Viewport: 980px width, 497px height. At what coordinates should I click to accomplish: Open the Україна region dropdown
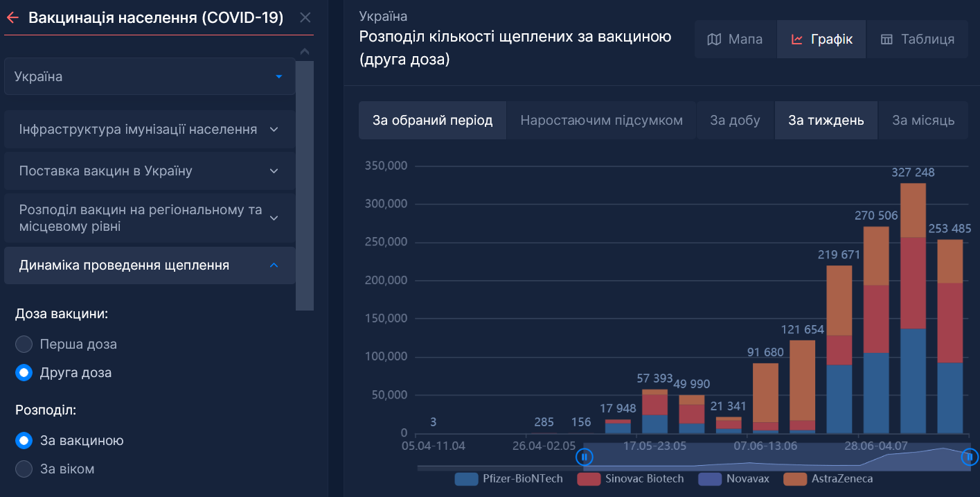click(x=150, y=76)
